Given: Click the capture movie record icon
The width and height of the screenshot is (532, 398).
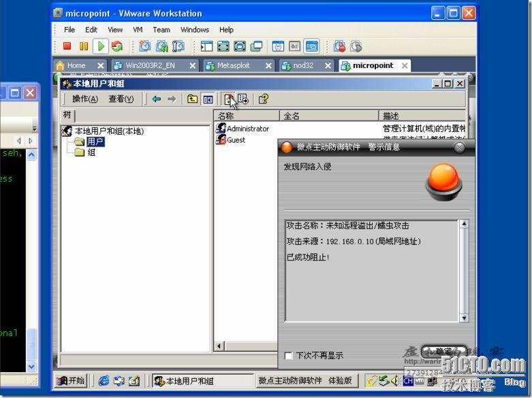Looking at the screenshot, I should pyautogui.click(x=339, y=46).
